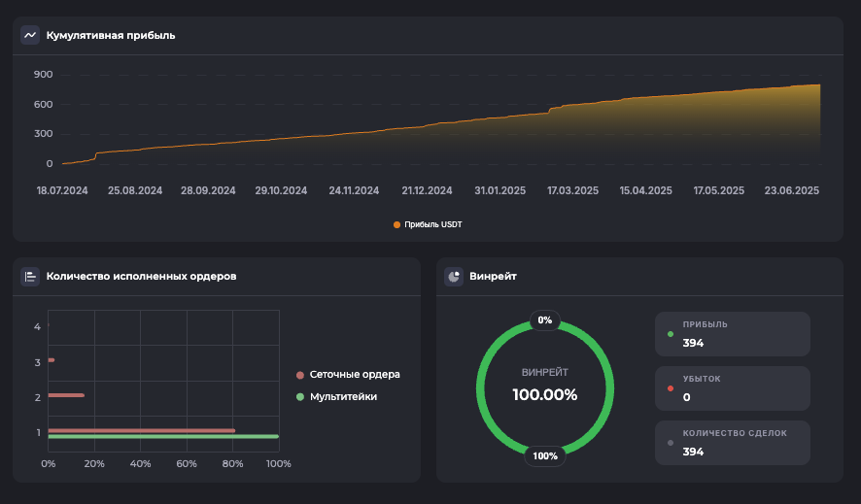Click the orange Прибыль USDT legend dot
The image size is (861, 504).
397,224
